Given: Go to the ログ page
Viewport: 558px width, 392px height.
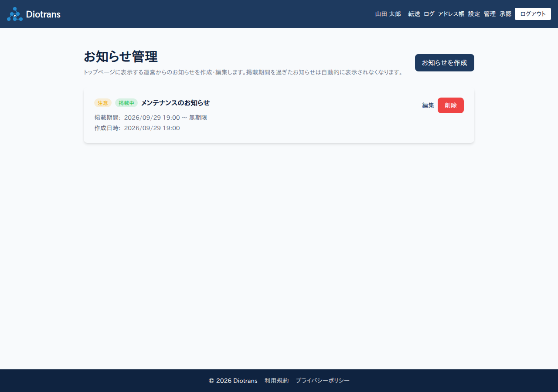Looking at the screenshot, I should (x=429, y=14).
